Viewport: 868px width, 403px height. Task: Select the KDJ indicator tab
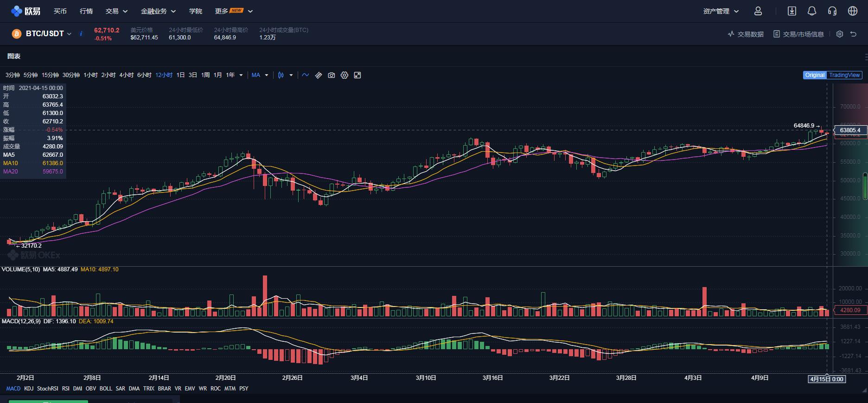point(29,389)
